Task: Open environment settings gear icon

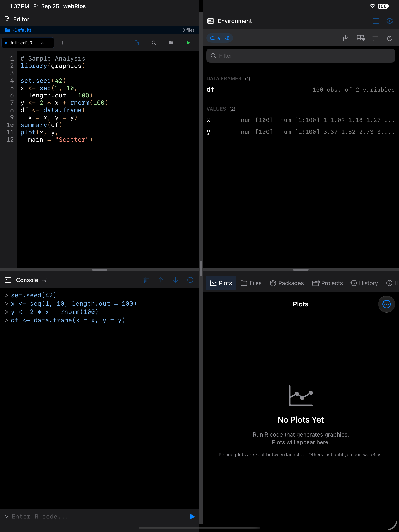Action: [x=390, y=21]
